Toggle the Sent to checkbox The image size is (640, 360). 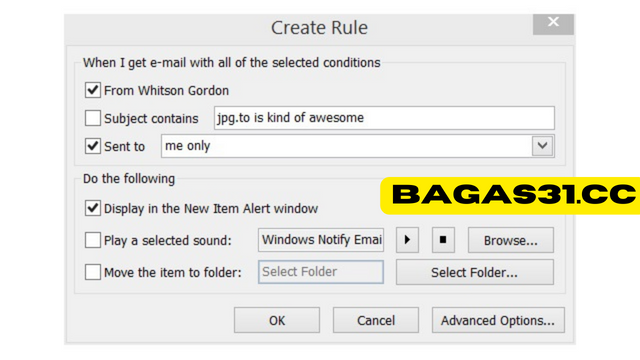pyautogui.click(x=93, y=146)
